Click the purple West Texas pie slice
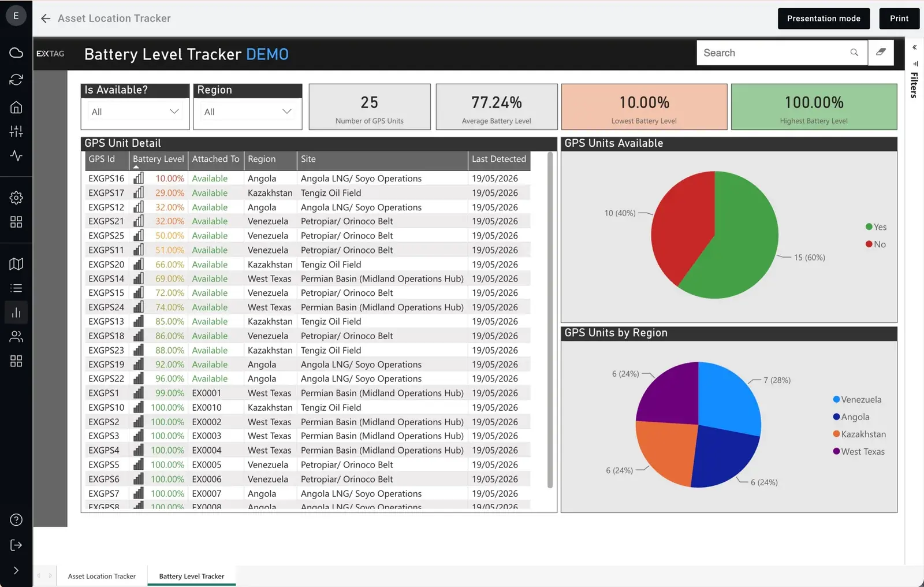This screenshot has height=587, width=924. (x=673, y=396)
